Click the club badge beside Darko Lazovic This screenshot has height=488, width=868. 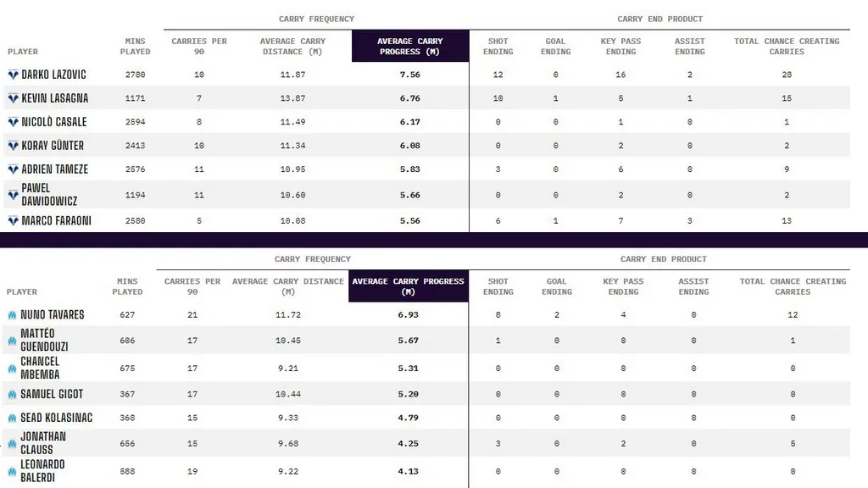[13, 75]
